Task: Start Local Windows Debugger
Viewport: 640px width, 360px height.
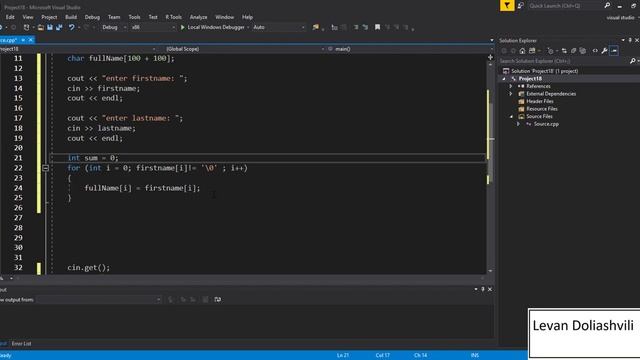Action: point(212,27)
